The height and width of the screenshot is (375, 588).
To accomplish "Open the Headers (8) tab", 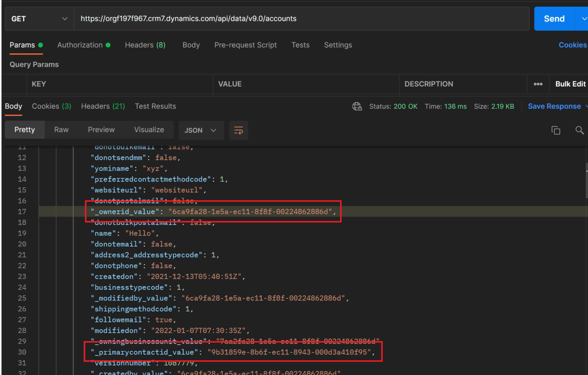I will [x=145, y=45].
